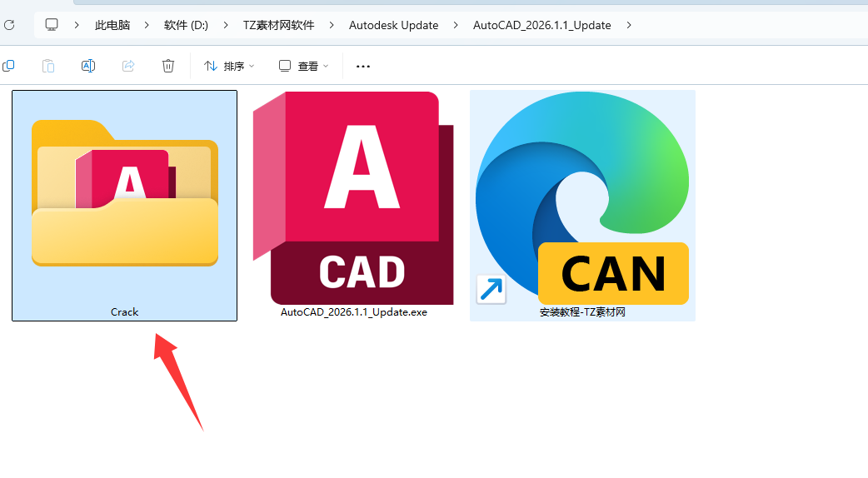Viewport: 868px width, 478px height.
Task: Navigate to Autodesk Update breadcrumb folder
Action: click(393, 25)
